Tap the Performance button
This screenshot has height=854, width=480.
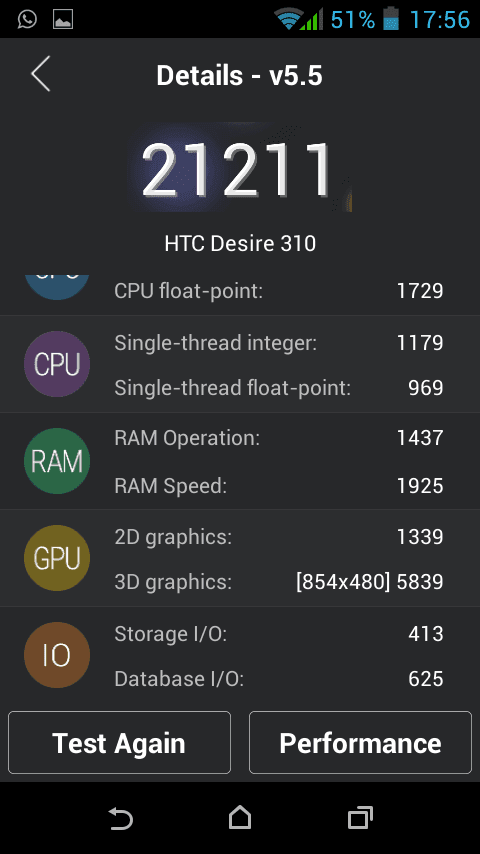point(360,742)
